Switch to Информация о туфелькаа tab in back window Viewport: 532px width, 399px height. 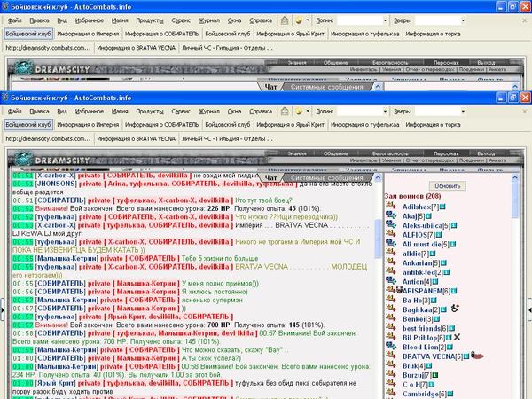(x=365, y=34)
